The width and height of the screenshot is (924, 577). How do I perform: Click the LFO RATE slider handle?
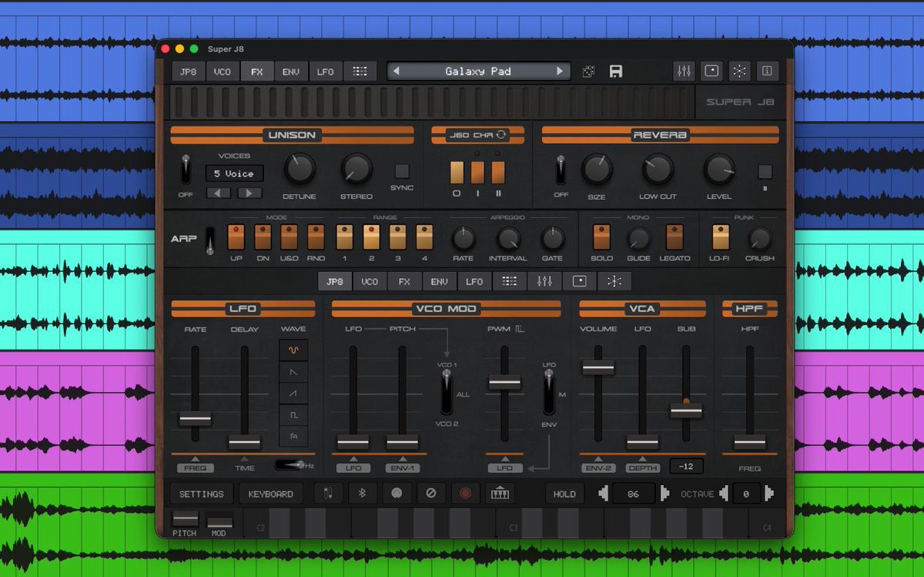click(196, 419)
